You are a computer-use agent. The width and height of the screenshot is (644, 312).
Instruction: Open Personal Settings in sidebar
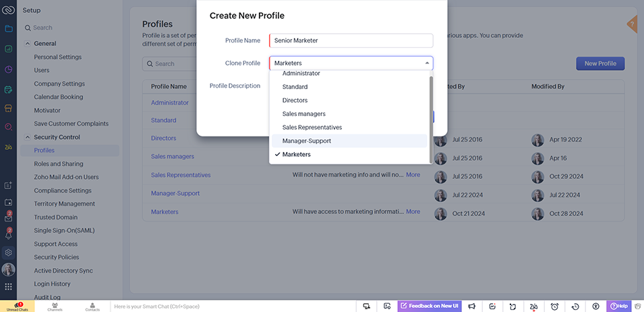coord(57,57)
